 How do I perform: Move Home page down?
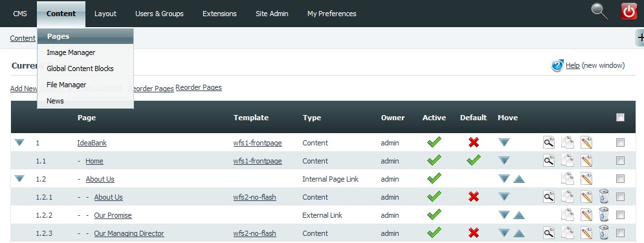504,161
